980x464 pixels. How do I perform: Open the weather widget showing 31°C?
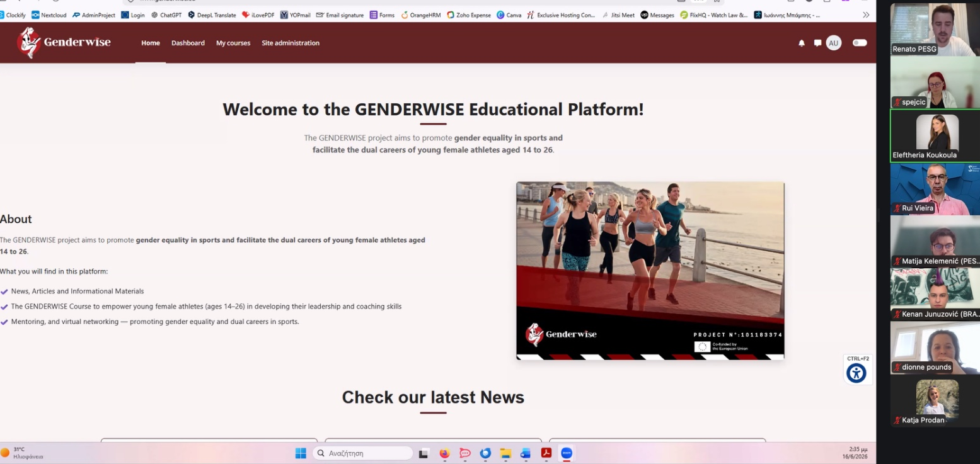pyautogui.click(x=23, y=453)
